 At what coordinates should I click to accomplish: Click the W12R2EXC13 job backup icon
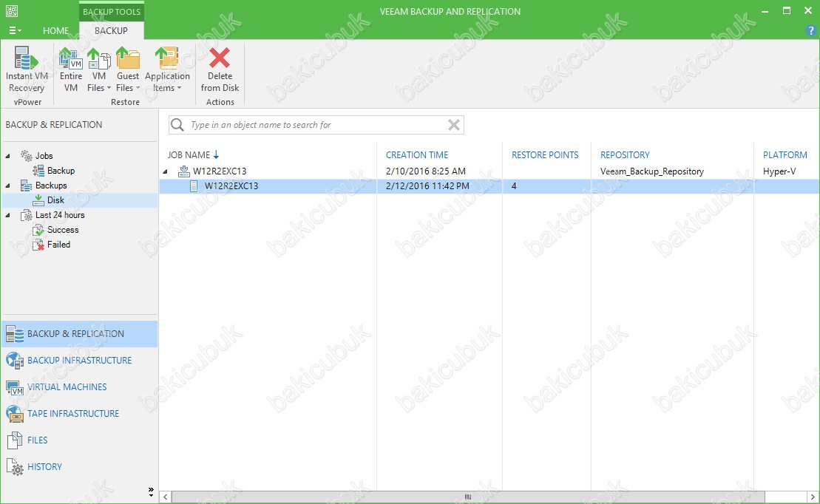[183, 171]
